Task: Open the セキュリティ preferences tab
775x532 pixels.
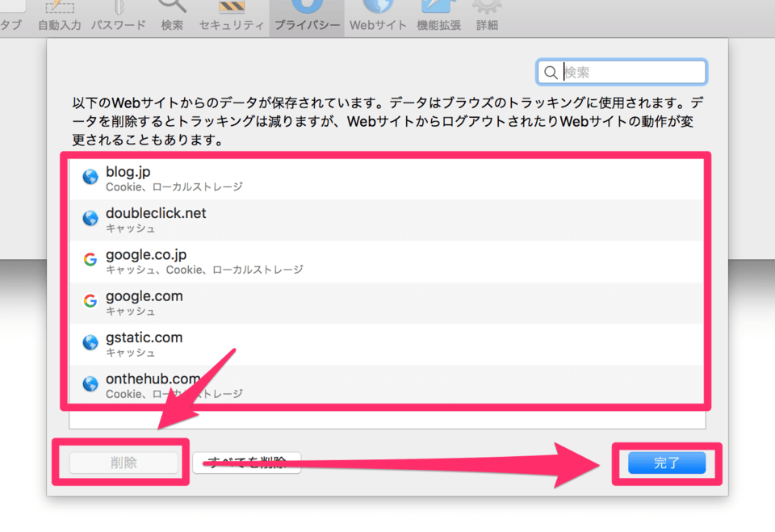Action: pos(232,16)
